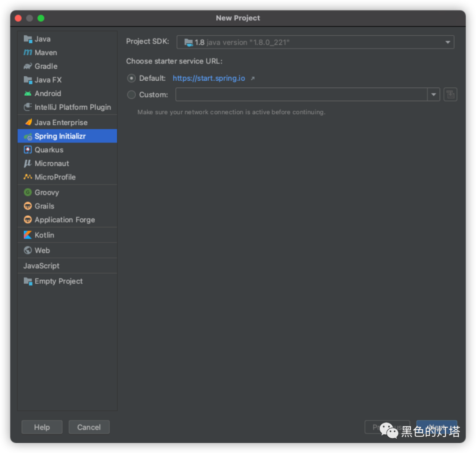Open the Project SDK dropdown

[x=316, y=42]
